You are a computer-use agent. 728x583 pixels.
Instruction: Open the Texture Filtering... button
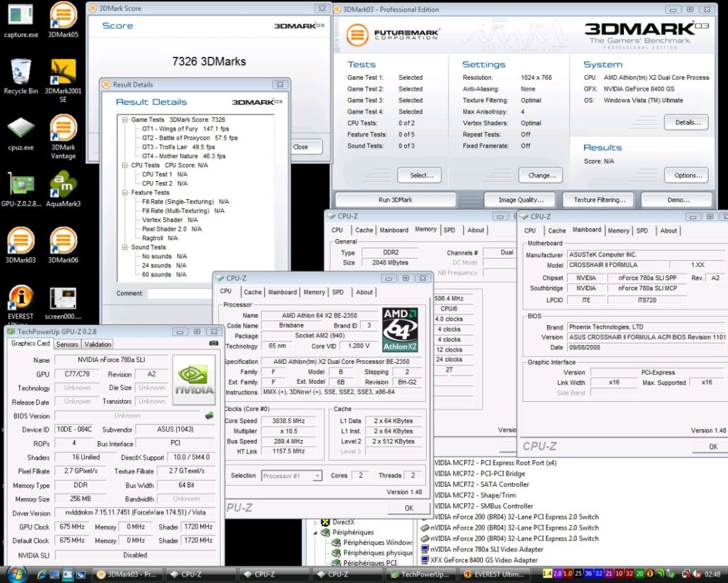tap(599, 200)
